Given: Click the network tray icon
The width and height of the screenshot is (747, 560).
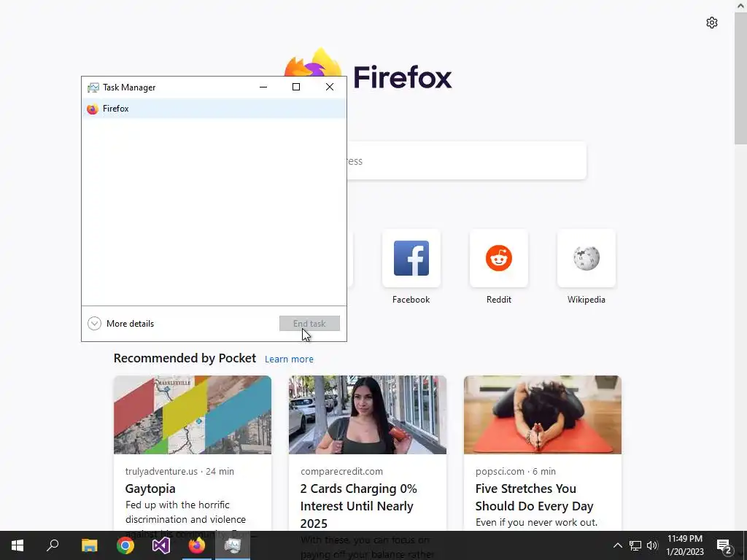Looking at the screenshot, I should click(635, 545).
